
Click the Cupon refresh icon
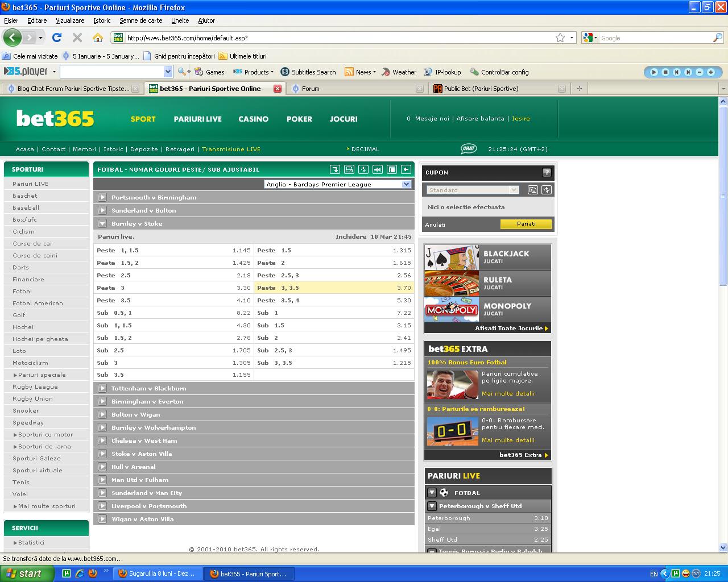point(547,190)
